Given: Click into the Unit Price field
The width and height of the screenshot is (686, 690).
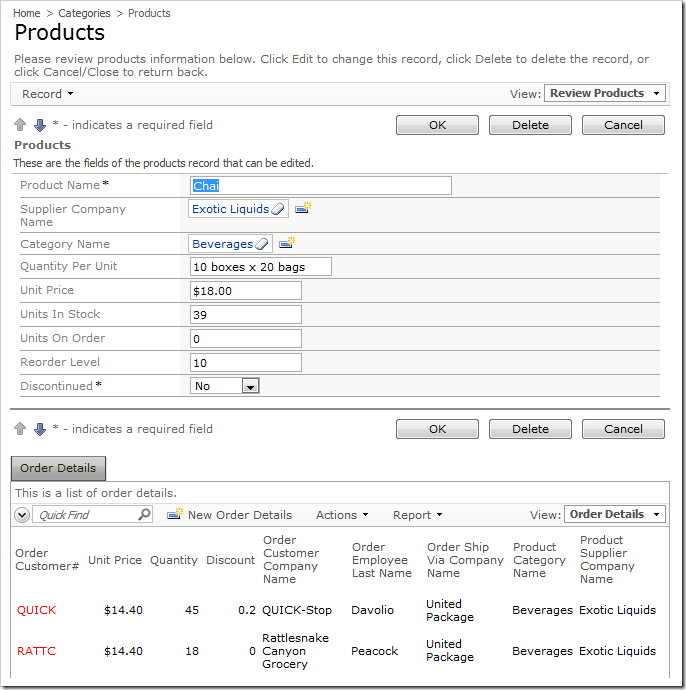Looking at the screenshot, I should click(x=245, y=291).
